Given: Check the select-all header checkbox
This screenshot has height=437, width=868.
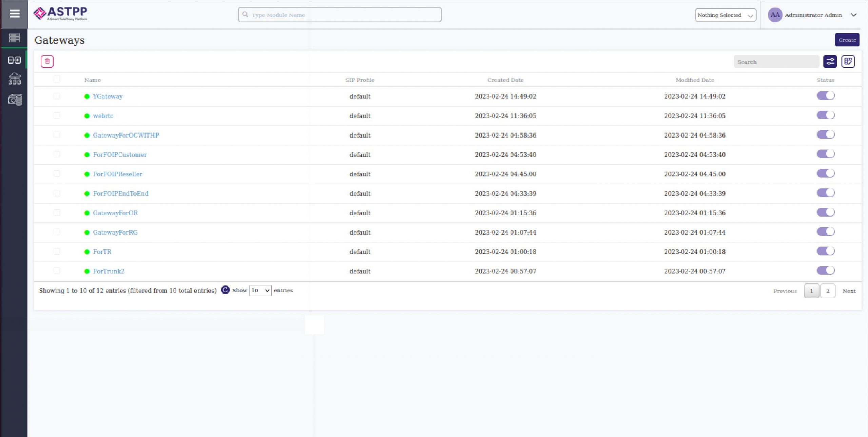Looking at the screenshot, I should pos(57,79).
